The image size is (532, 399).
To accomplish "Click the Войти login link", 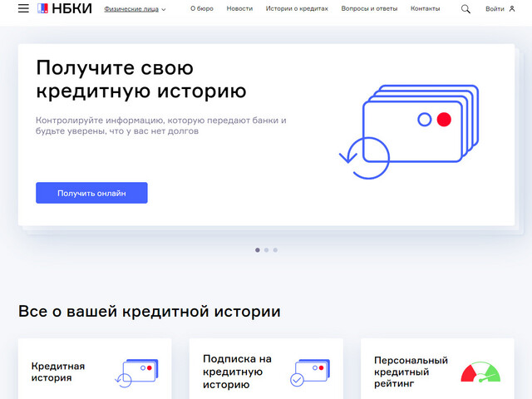I will [495, 9].
